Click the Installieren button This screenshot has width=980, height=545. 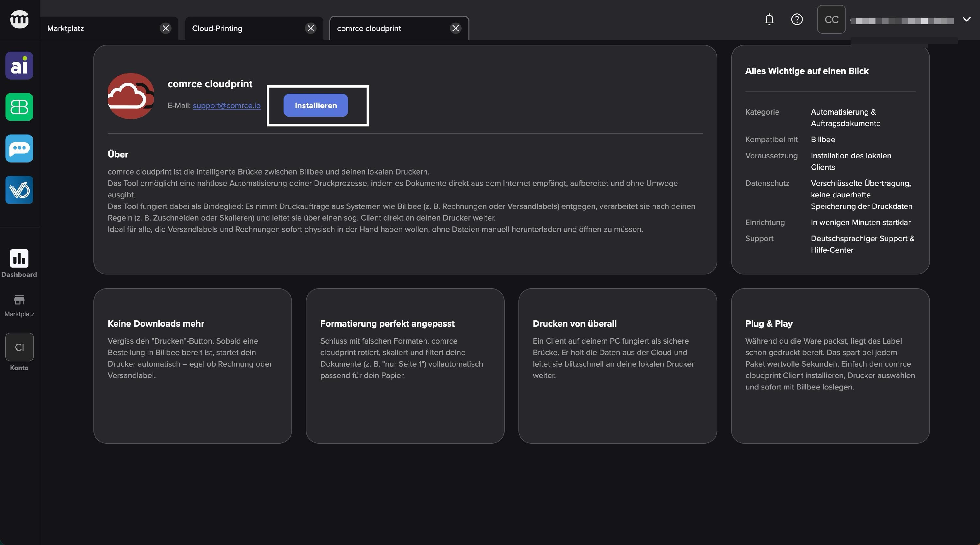315,106
